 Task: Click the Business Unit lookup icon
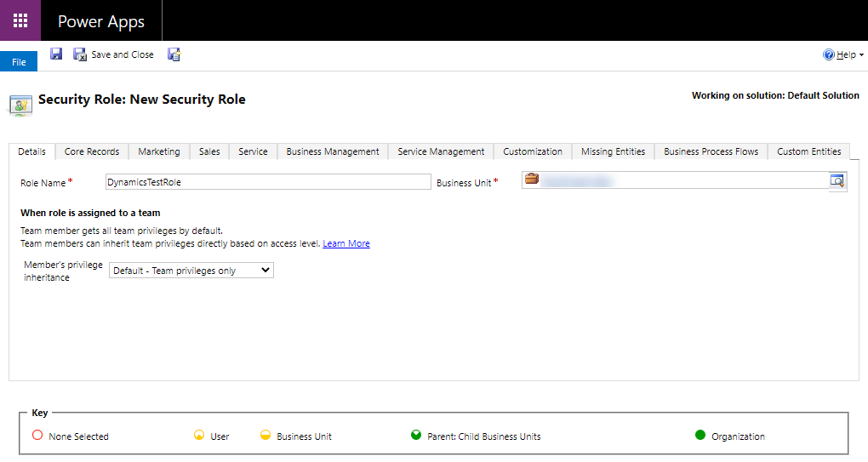837,180
